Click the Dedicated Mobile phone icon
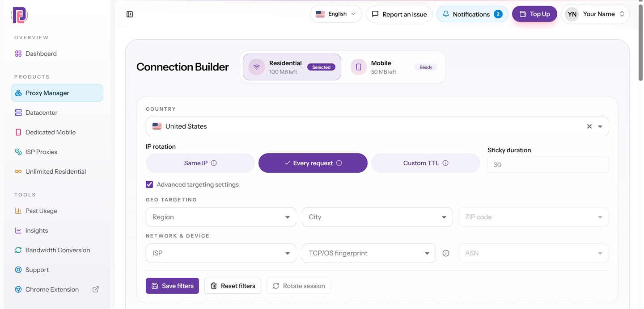 18,132
